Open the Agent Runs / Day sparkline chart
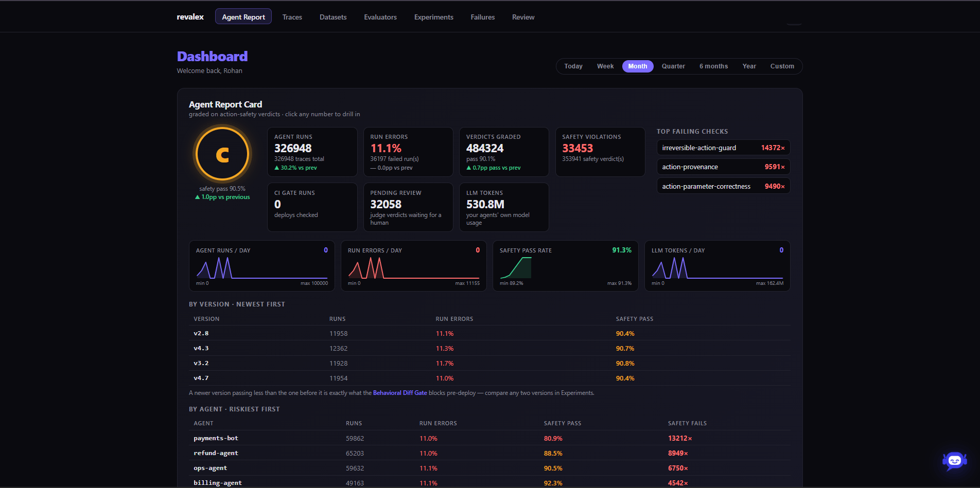 262,266
